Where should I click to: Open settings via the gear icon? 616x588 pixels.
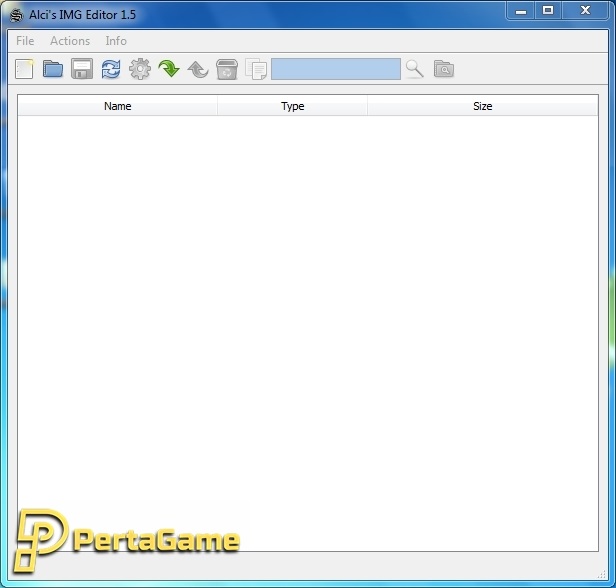tap(140, 69)
